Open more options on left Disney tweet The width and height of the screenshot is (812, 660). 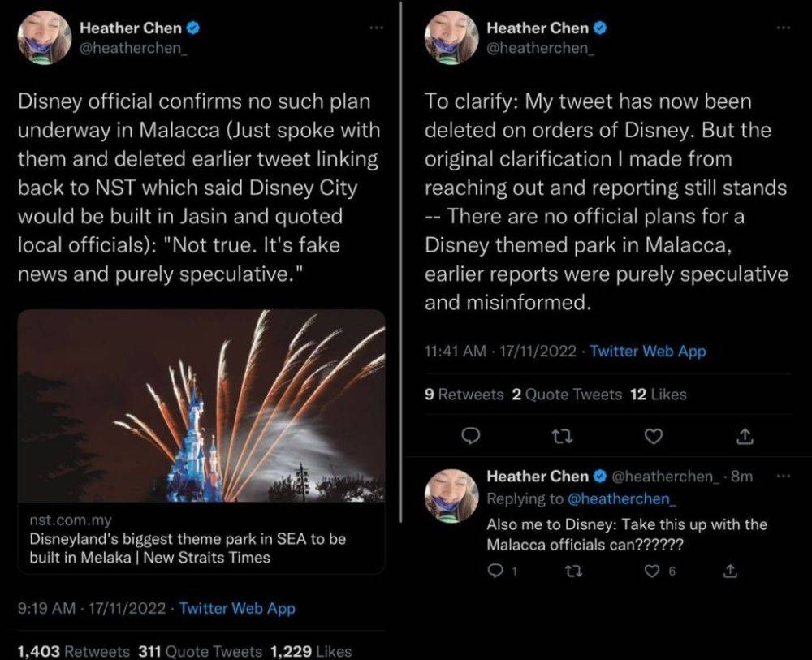click(375, 28)
